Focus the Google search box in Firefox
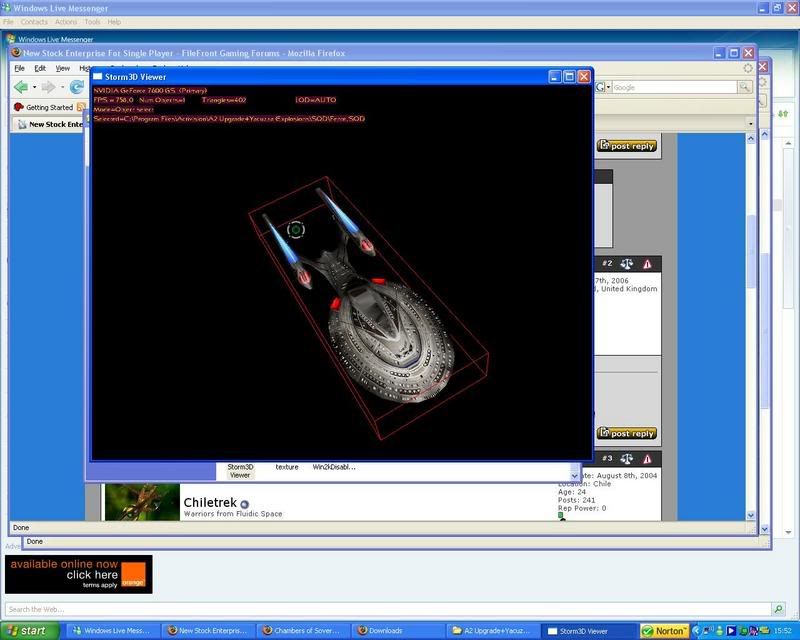 674,87
